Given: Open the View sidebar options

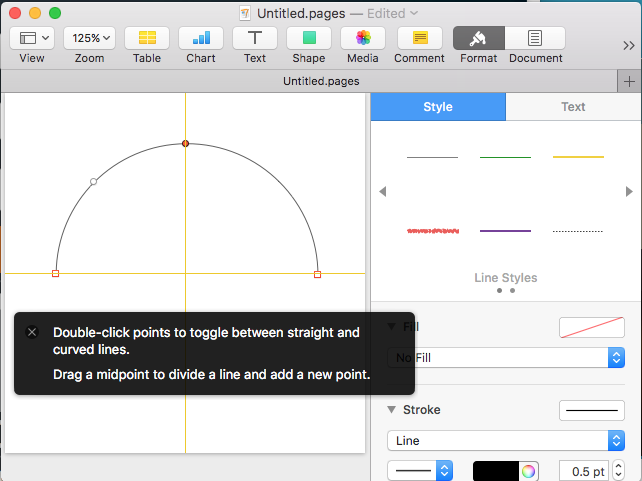Looking at the screenshot, I should coord(31,38).
